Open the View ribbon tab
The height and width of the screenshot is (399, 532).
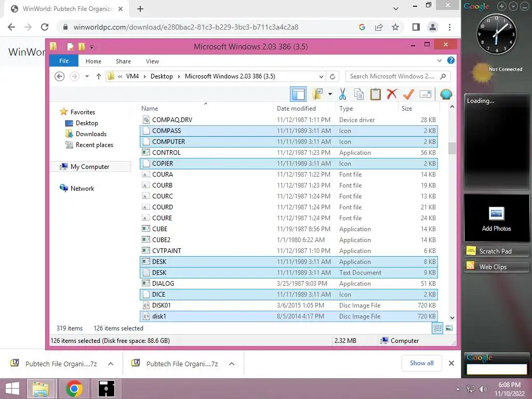coord(152,61)
